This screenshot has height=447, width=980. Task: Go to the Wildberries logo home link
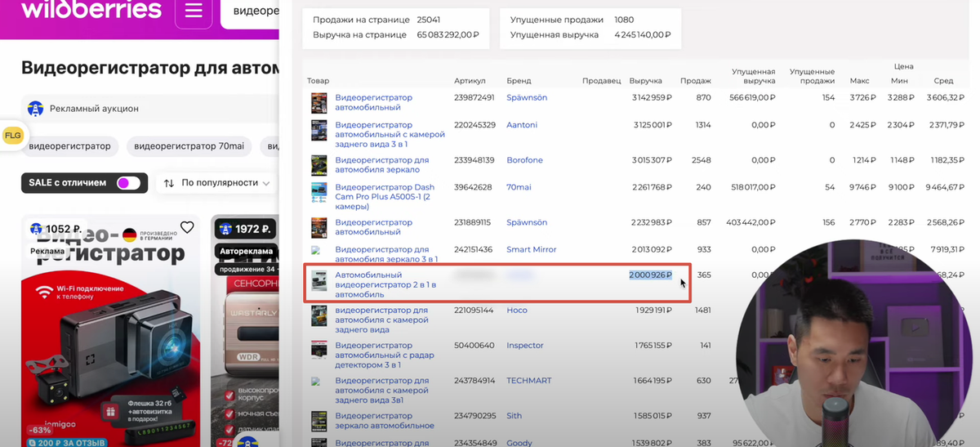click(91, 10)
